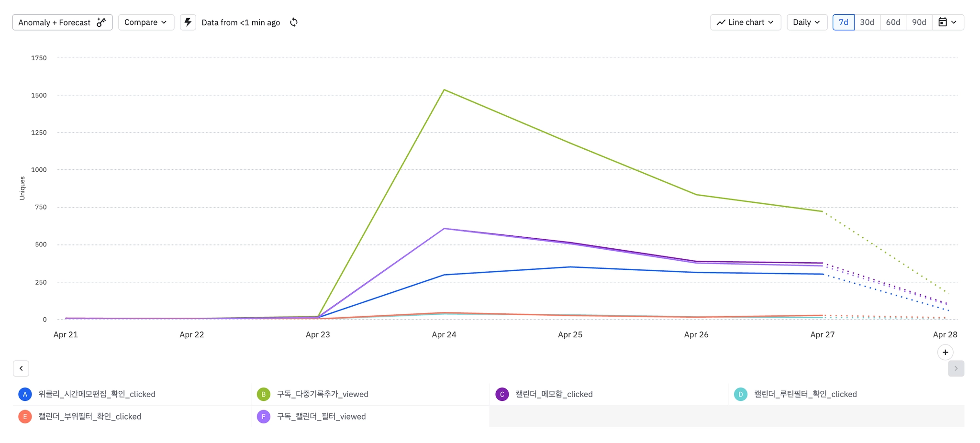This screenshot has width=980, height=443.
Task: Click the green B series badge
Action: (x=264, y=394)
